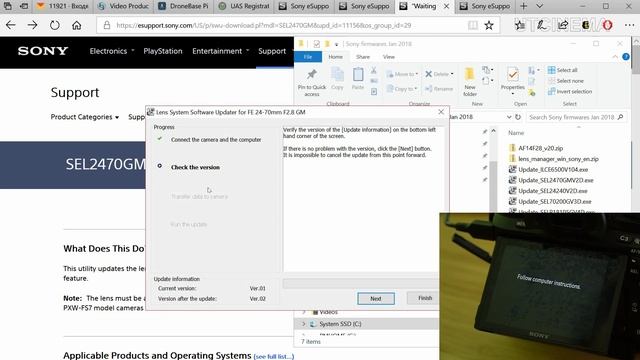Open Explorer help question mark icon
Image resolution: width=640 pixels, height=360 pixels.
pos(626,57)
